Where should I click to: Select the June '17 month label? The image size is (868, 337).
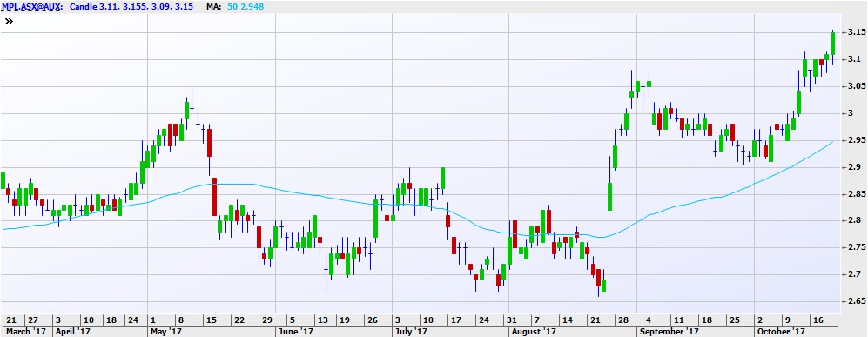pyautogui.click(x=295, y=331)
